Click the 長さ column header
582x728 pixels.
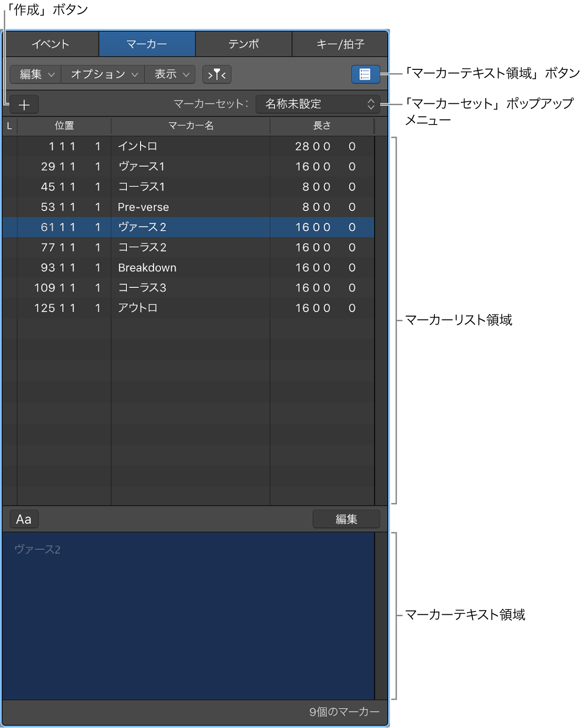[322, 126]
